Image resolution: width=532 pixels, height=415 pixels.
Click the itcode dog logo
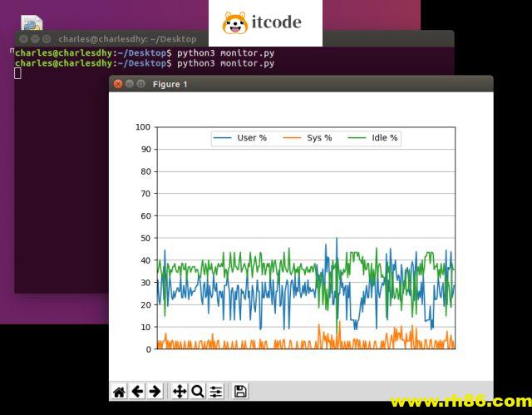pyautogui.click(x=234, y=22)
